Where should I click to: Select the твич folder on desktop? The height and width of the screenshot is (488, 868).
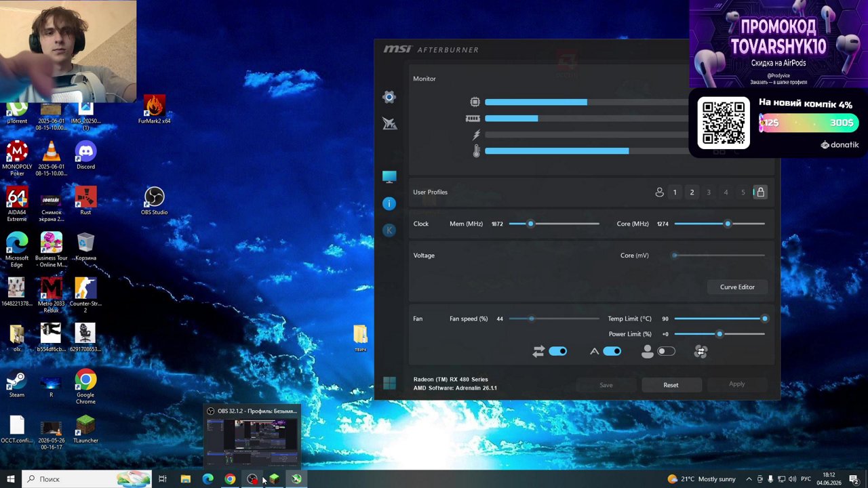coord(360,338)
